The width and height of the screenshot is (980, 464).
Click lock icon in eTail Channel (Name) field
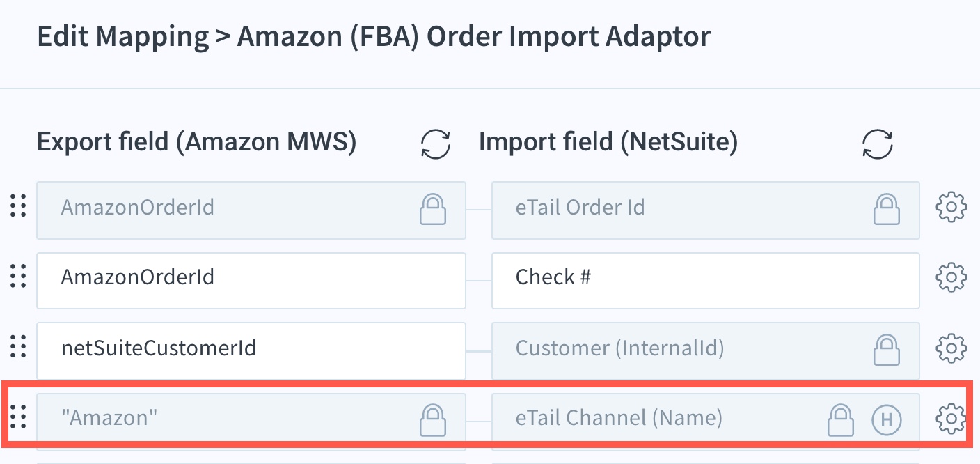(840, 419)
